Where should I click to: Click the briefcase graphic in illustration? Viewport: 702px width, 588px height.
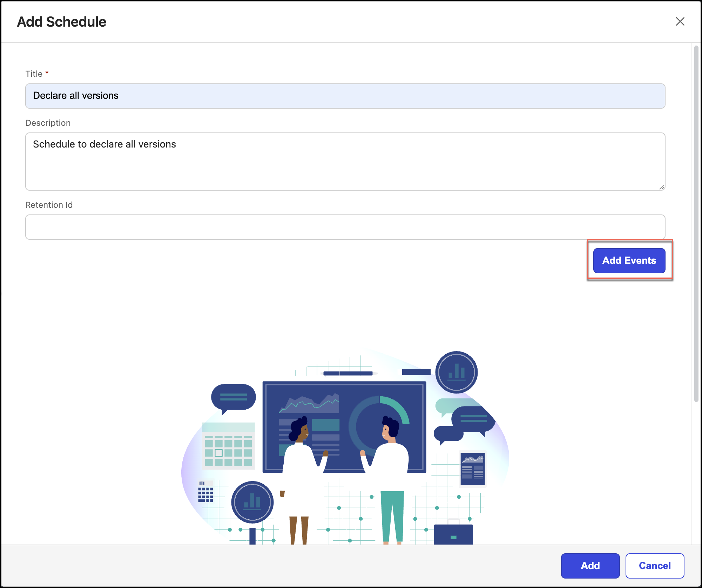tap(453, 534)
